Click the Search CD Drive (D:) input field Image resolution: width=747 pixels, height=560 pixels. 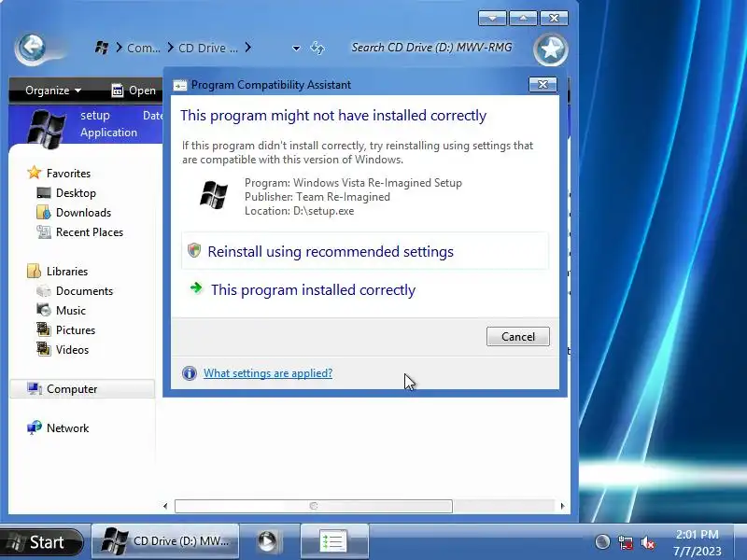pos(431,48)
